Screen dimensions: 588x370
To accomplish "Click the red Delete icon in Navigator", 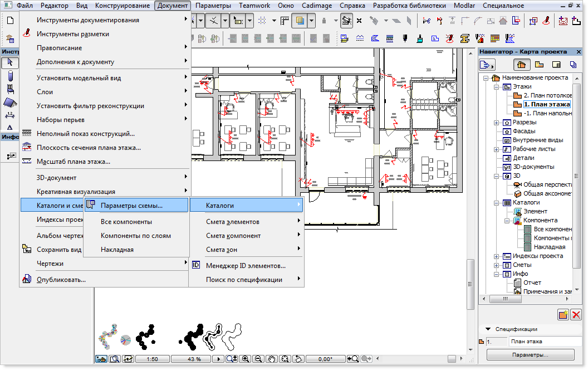I will [x=576, y=314].
